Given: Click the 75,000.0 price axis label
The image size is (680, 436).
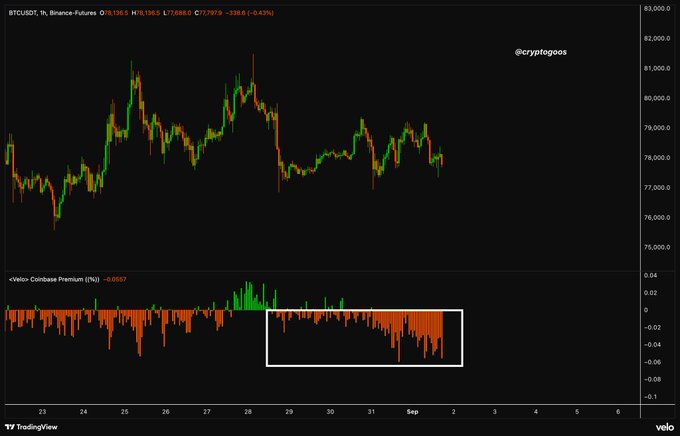Looking at the screenshot, I should [658, 247].
